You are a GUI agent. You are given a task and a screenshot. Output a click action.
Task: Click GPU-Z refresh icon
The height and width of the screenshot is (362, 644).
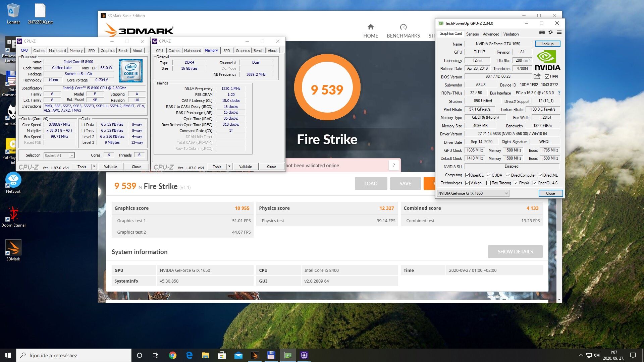pos(550,33)
